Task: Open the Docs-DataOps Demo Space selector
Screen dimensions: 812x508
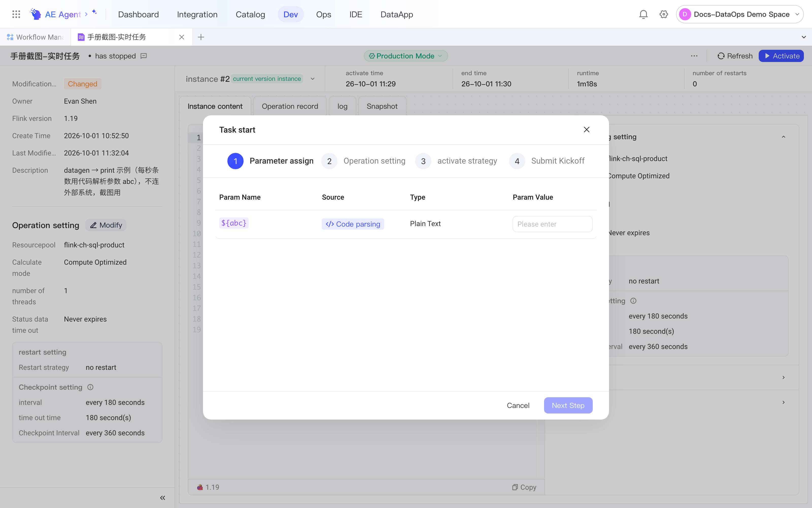Action: (739, 14)
